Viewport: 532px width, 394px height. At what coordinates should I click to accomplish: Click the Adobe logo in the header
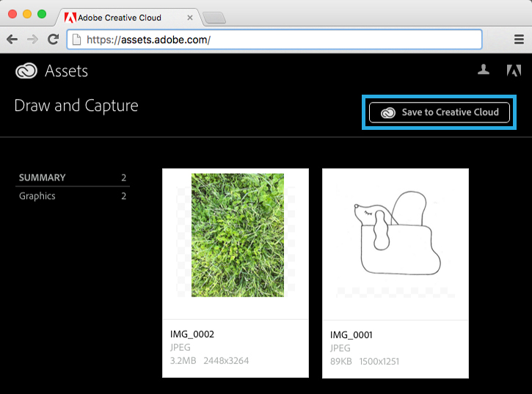point(514,70)
